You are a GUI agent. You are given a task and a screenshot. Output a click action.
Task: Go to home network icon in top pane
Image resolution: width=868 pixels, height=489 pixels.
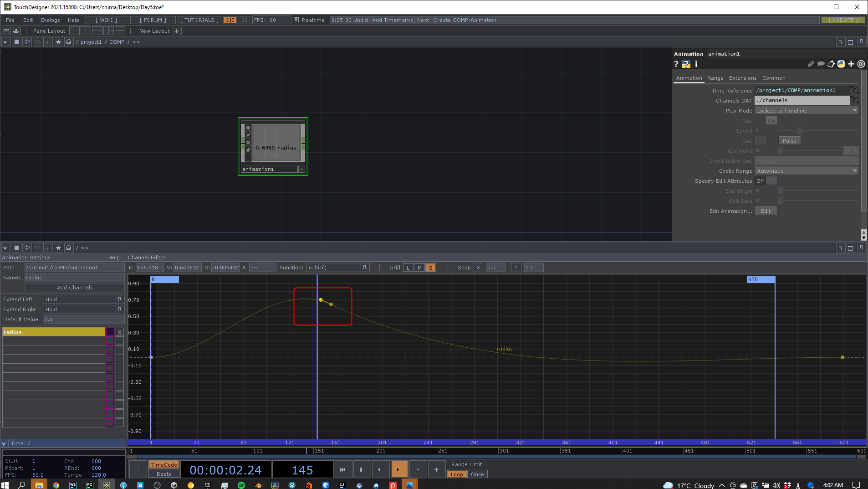69,42
